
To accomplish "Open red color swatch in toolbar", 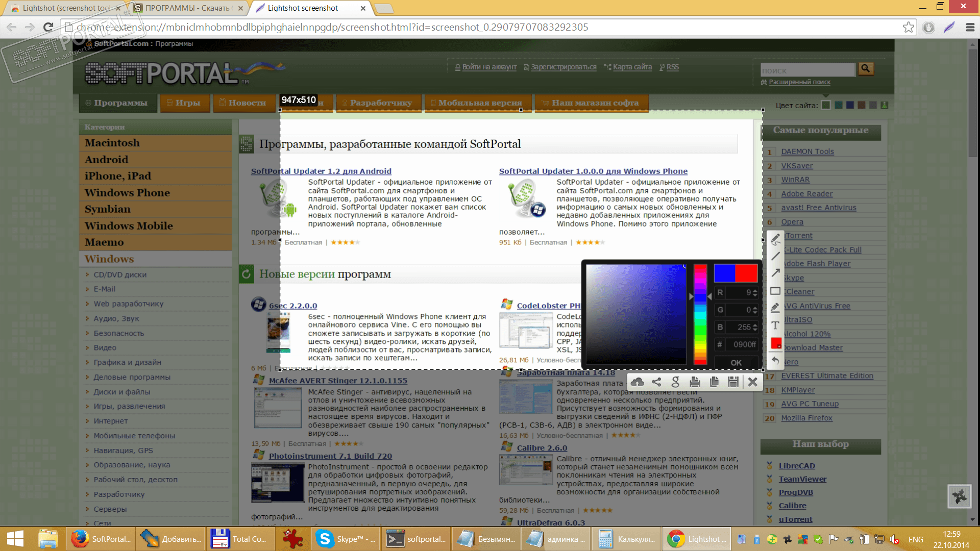I will point(776,343).
